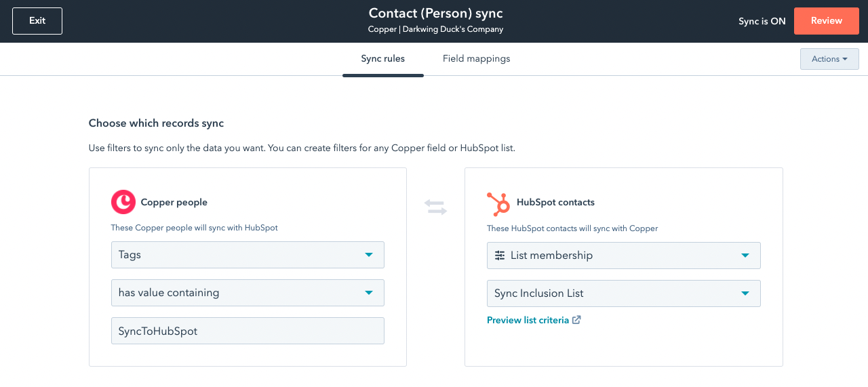Viewport: 868px width, 387px height.
Task: Open the Actions dropdown menu
Action: [x=829, y=59]
